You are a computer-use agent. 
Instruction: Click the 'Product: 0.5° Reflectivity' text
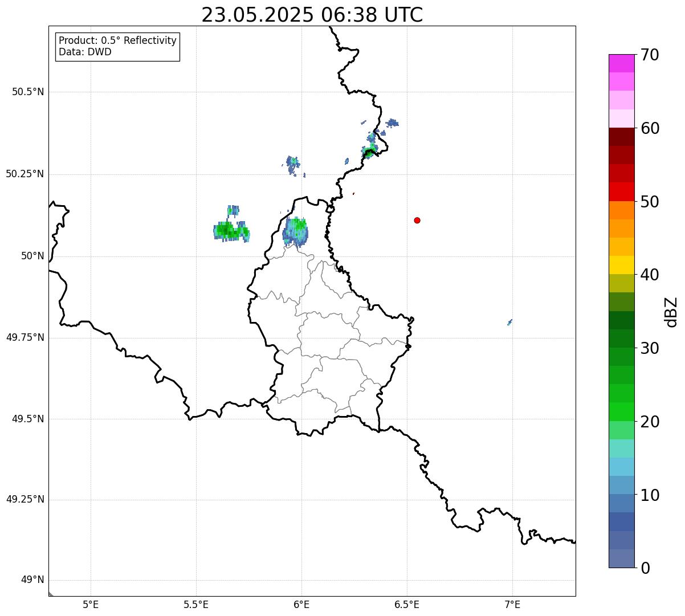click(117, 41)
